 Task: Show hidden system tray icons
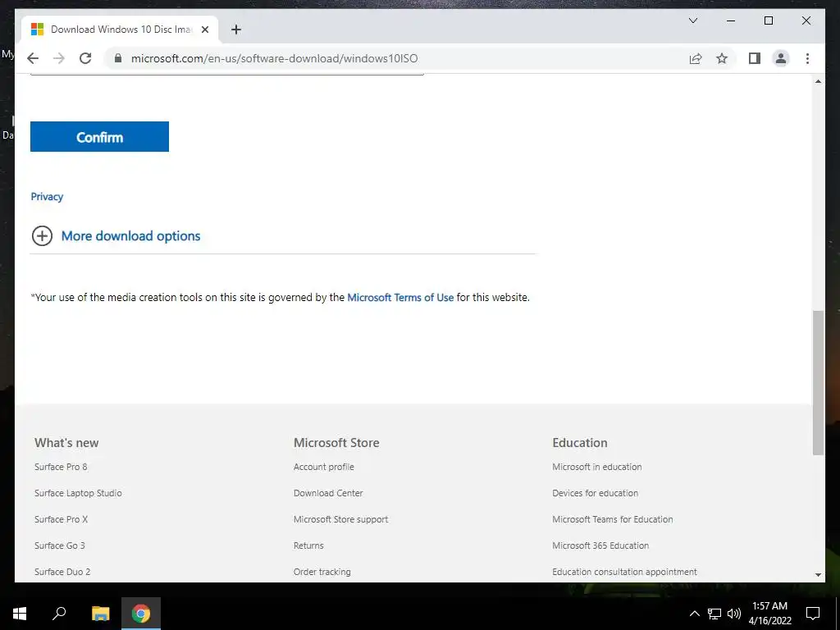694,614
